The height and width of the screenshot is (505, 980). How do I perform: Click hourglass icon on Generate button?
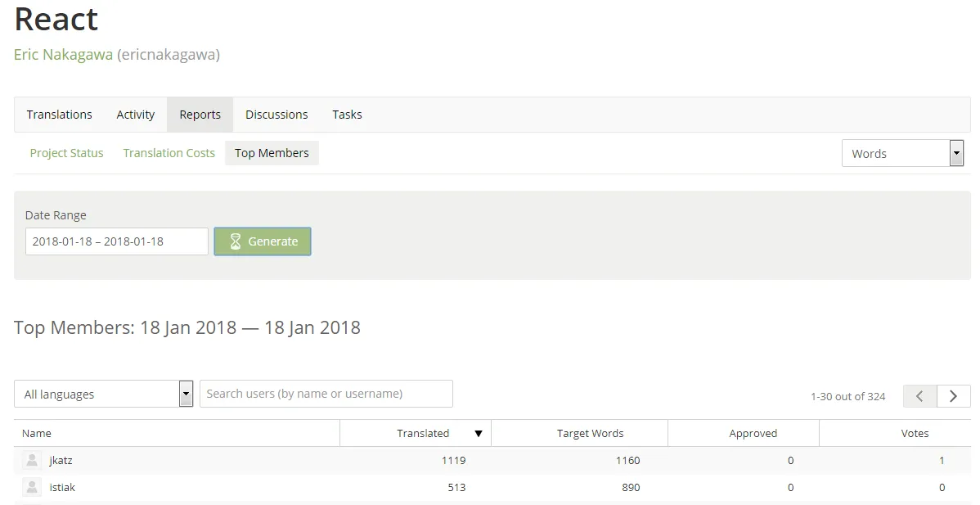pos(235,241)
